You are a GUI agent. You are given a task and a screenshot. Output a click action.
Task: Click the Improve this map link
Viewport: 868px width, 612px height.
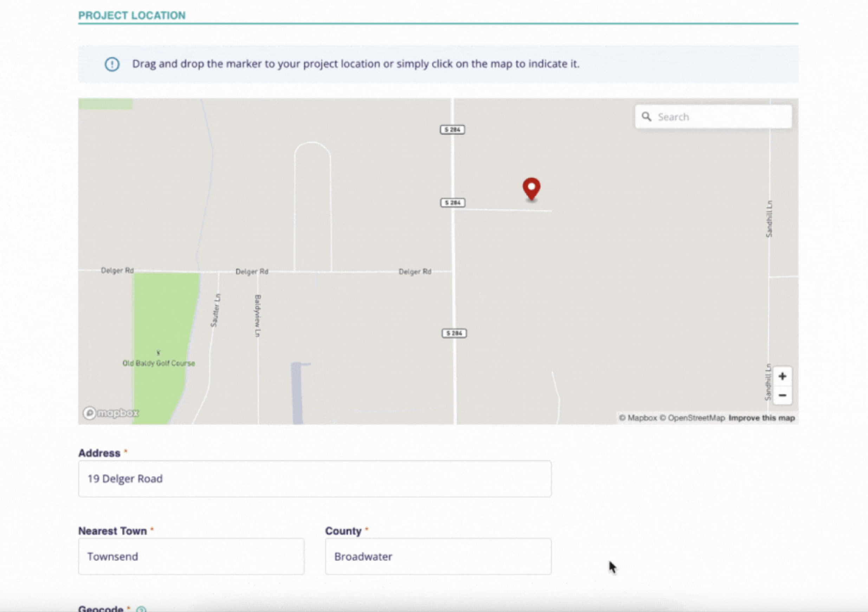762,418
